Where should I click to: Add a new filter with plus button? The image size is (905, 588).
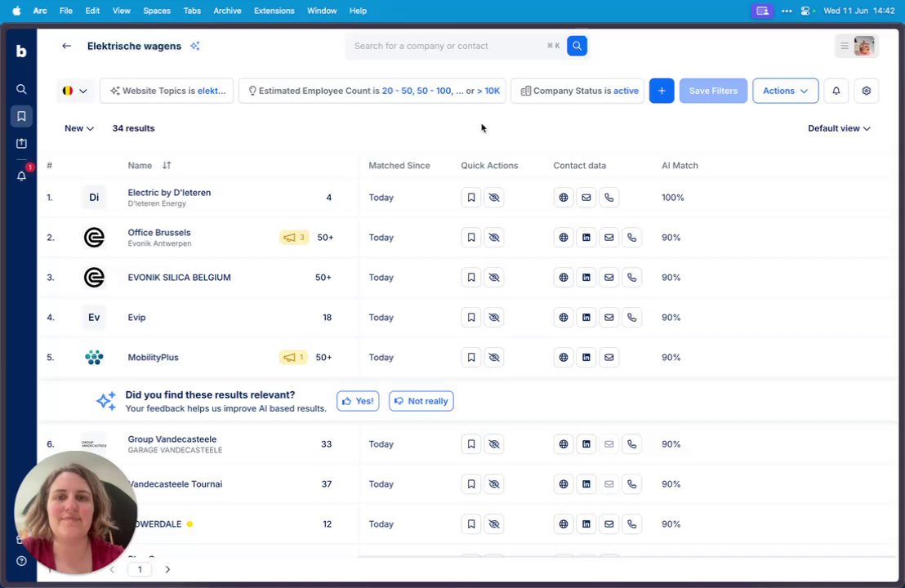662,91
